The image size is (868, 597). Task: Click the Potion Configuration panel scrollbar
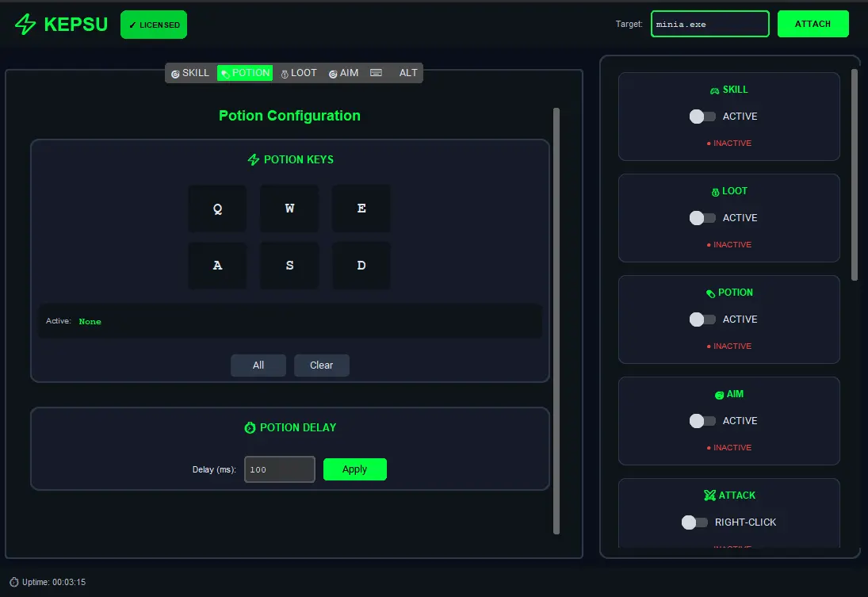coord(556,321)
